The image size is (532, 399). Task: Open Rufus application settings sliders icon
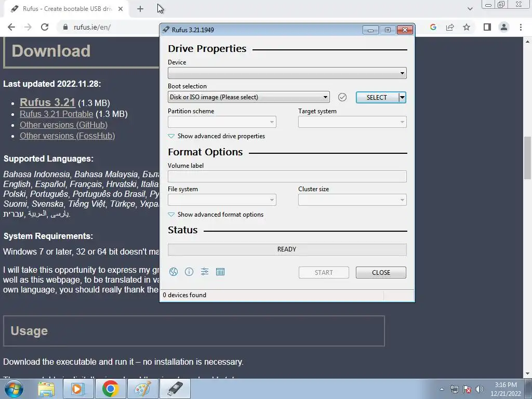click(x=205, y=272)
